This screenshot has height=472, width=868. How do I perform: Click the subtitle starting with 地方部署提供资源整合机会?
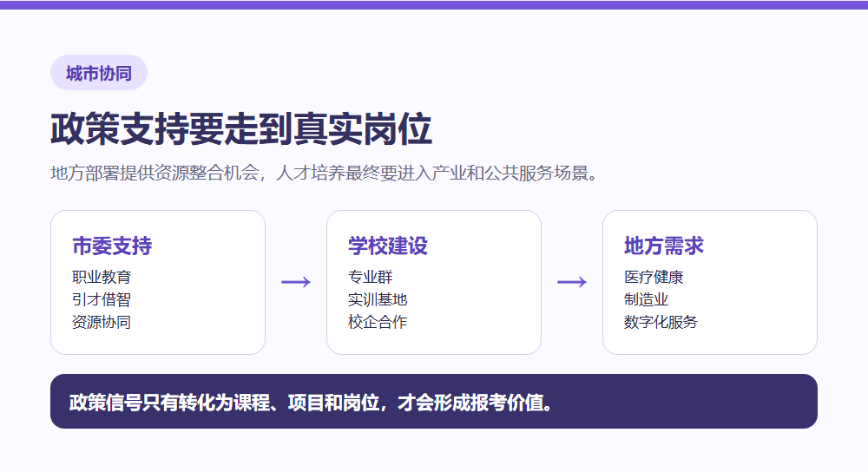click(325, 174)
